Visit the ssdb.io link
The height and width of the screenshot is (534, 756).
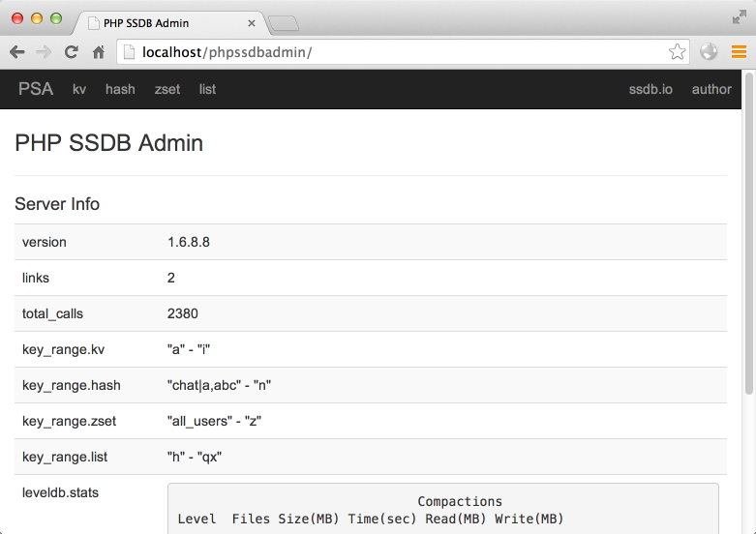pyautogui.click(x=650, y=89)
